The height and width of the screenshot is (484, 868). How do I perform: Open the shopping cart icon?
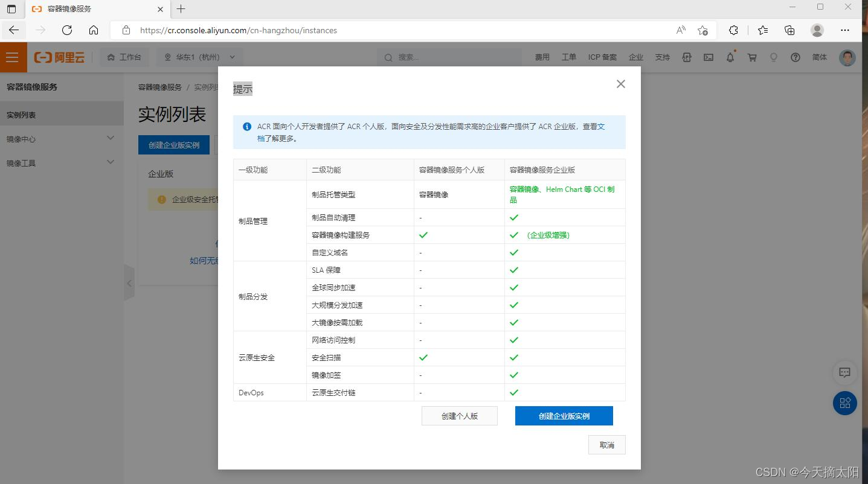pyautogui.click(x=752, y=57)
